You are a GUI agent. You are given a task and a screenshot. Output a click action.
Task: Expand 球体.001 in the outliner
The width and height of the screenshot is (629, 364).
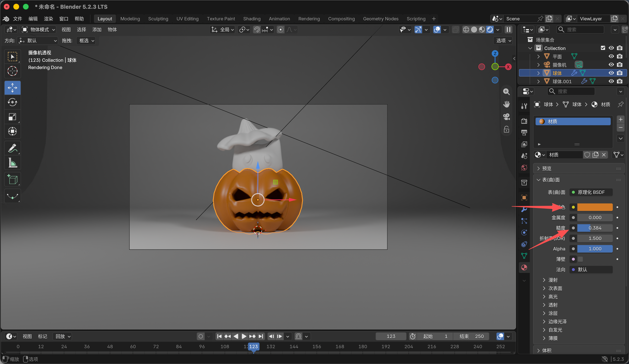[538, 81]
